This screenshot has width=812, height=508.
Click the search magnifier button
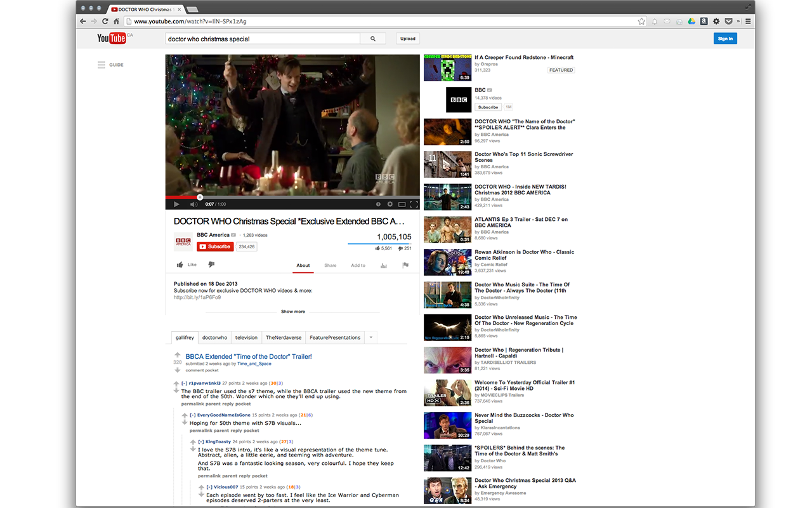372,39
